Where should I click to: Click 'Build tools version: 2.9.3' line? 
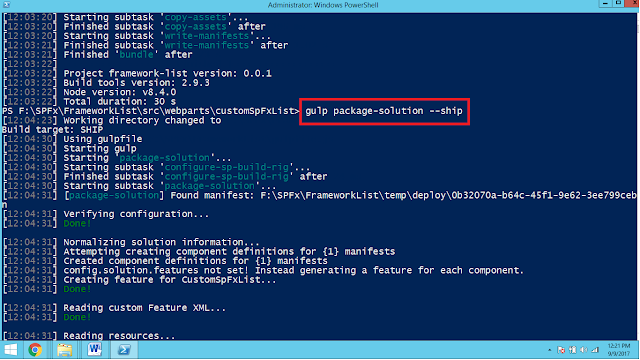136,83
